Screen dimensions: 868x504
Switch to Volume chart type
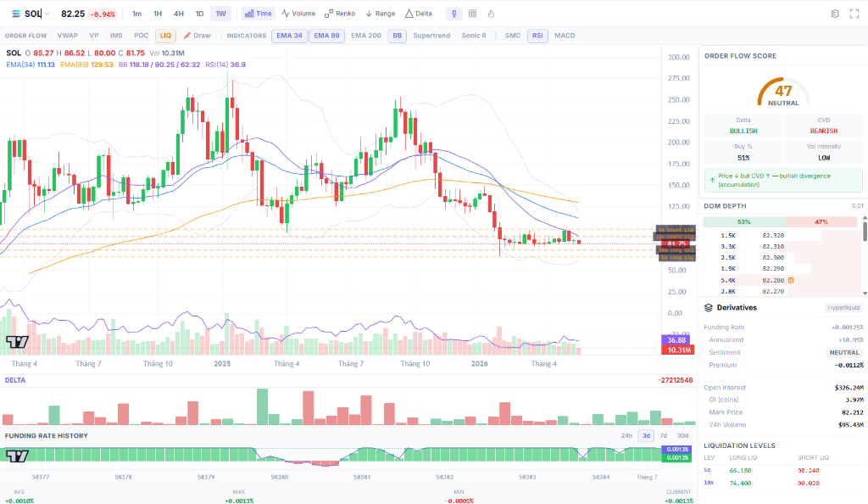click(x=298, y=14)
